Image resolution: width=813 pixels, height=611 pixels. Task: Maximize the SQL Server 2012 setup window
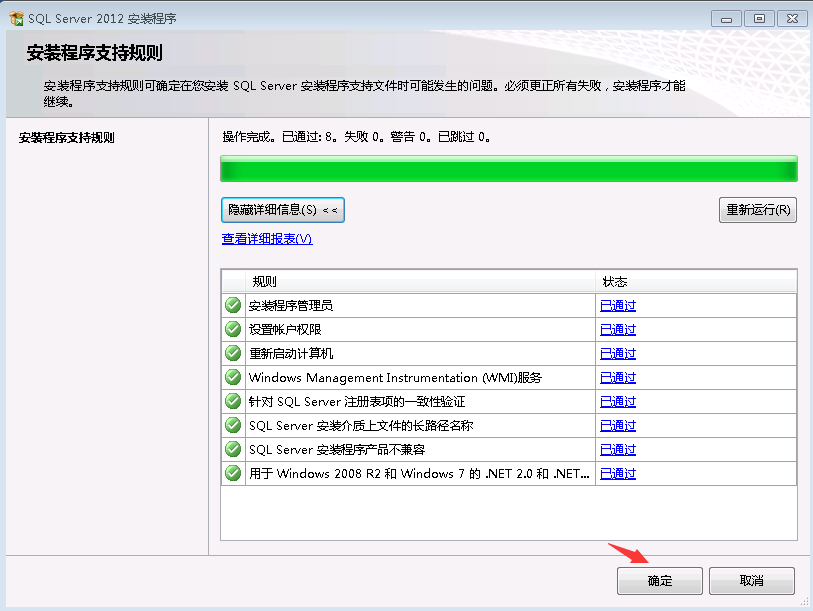[x=759, y=19]
